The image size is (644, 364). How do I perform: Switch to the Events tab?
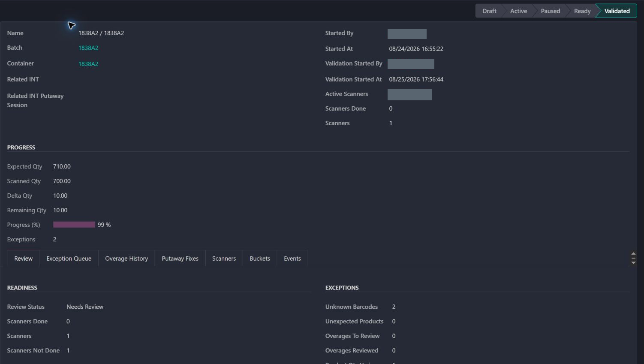292,259
